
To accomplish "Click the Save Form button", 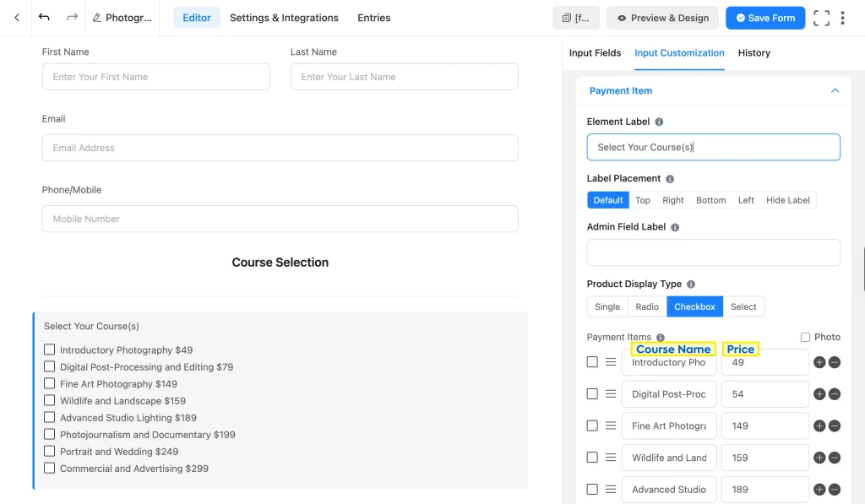I will pos(765,19).
